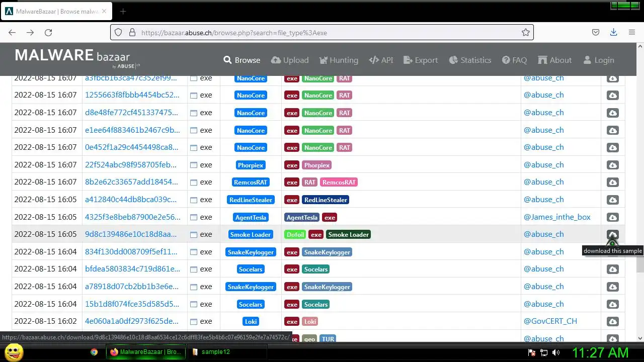Open the Browse section
The image size is (644, 362).
(242, 60)
